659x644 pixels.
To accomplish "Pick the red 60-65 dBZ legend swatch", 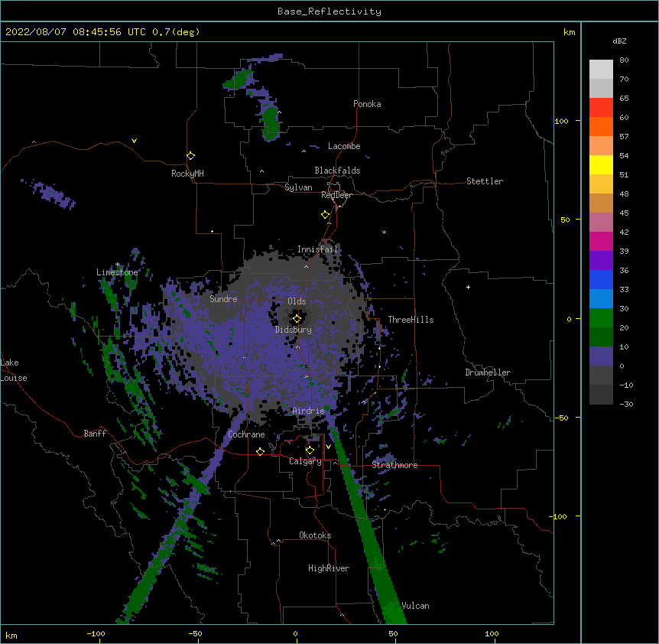I will coord(601,108).
